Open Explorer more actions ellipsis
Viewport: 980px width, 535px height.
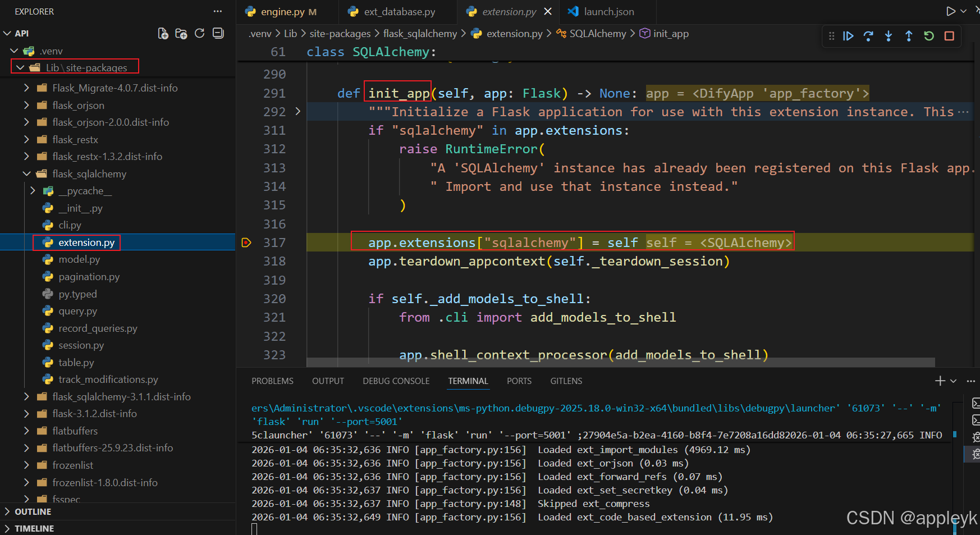coord(218,11)
